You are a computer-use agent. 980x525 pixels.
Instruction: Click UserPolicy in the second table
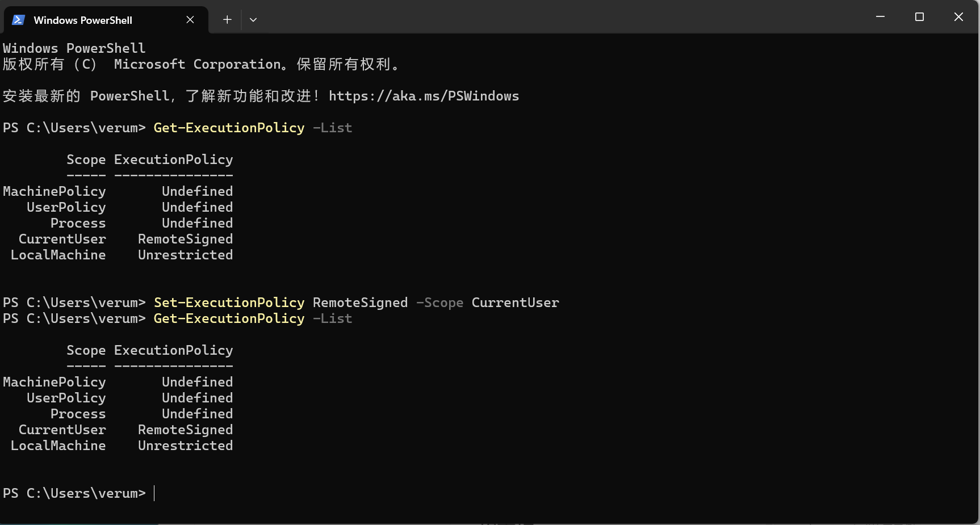click(66, 398)
